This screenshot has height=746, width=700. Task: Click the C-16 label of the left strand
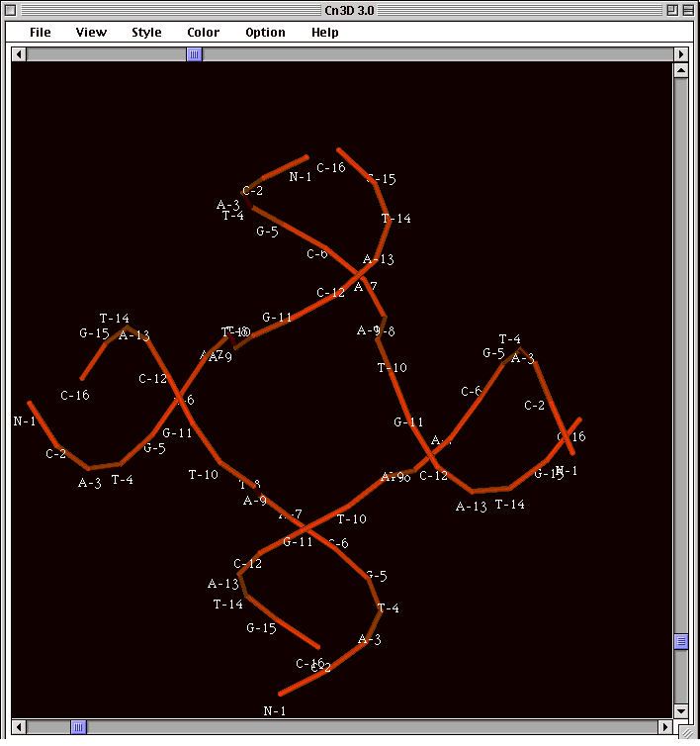[75, 395]
